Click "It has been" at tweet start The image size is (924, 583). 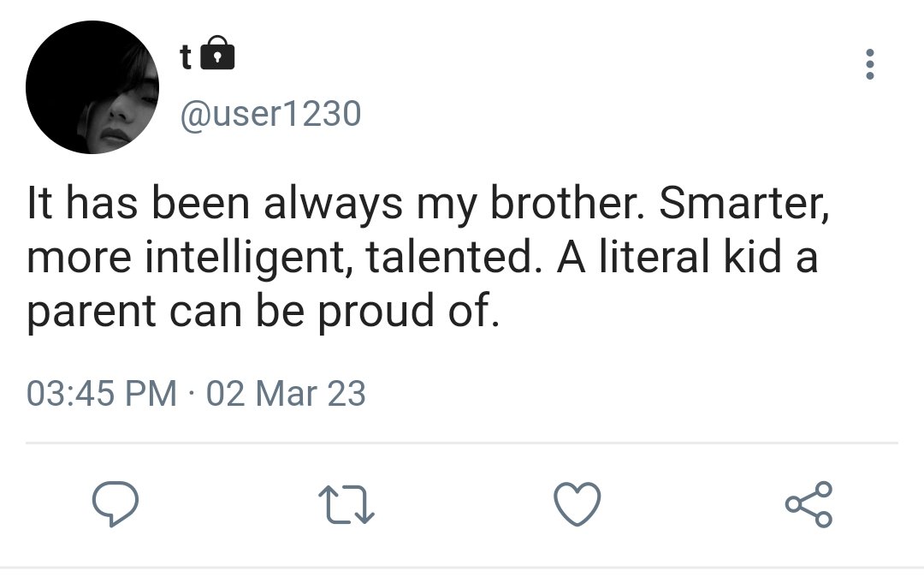(x=139, y=203)
